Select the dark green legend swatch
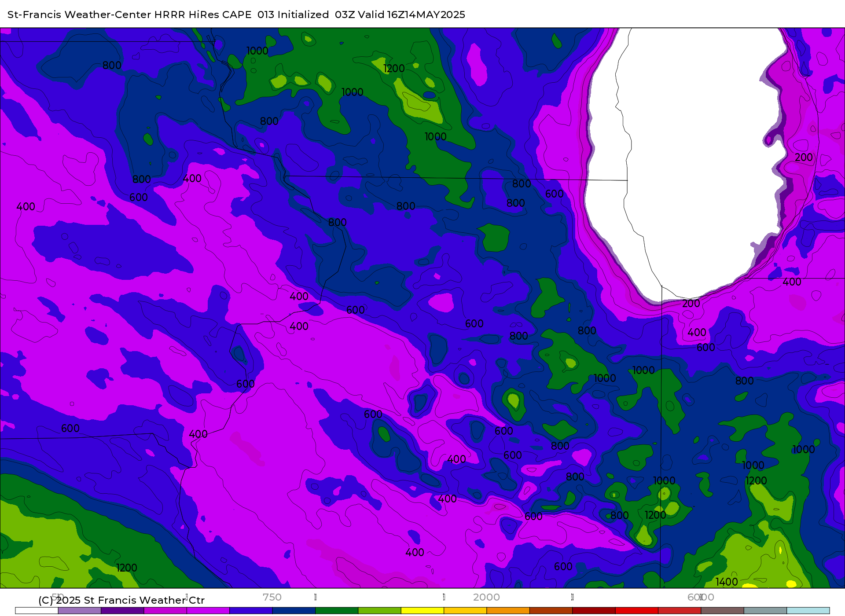This screenshot has width=845, height=616. click(337, 611)
